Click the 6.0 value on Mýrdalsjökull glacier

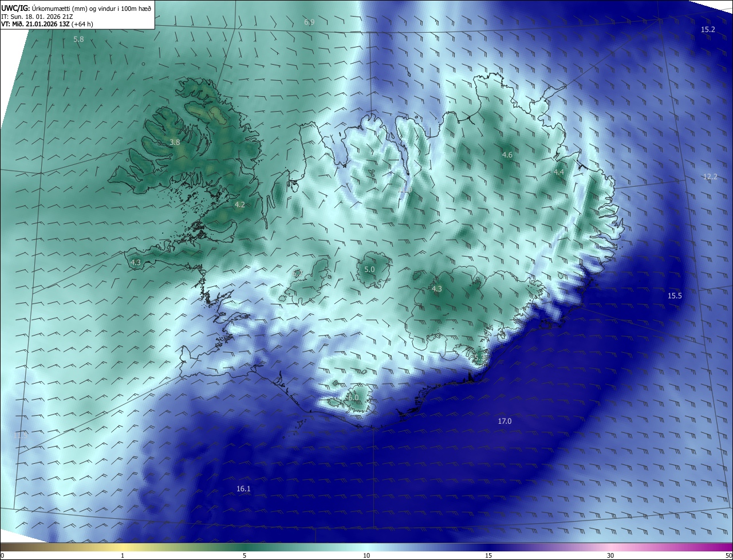(x=353, y=397)
